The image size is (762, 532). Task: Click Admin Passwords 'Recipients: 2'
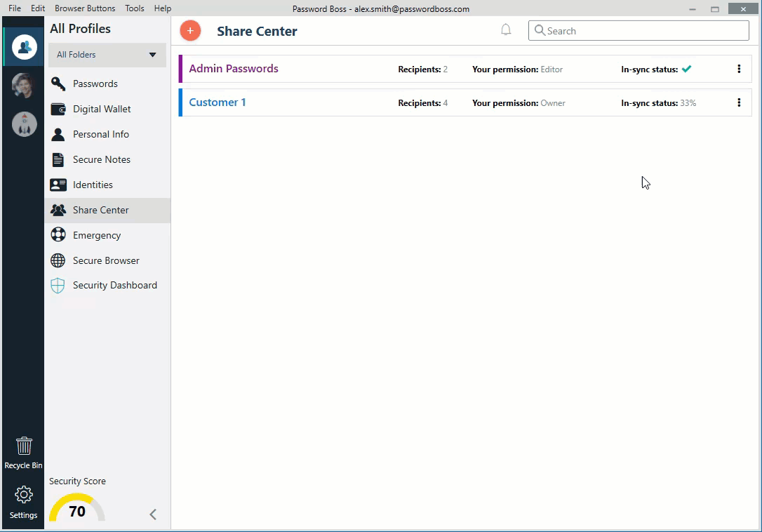pyautogui.click(x=423, y=69)
